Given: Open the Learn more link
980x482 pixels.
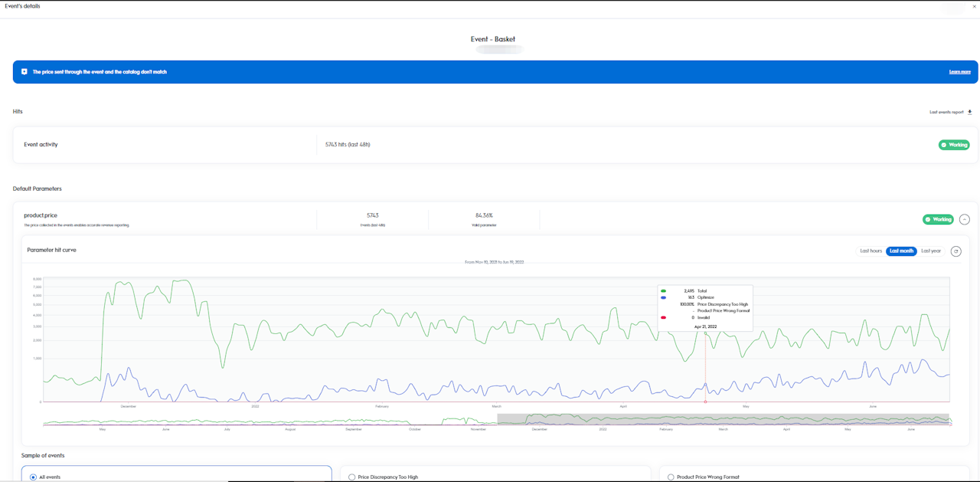Looking at the screenshot, I should pos(959,72).
